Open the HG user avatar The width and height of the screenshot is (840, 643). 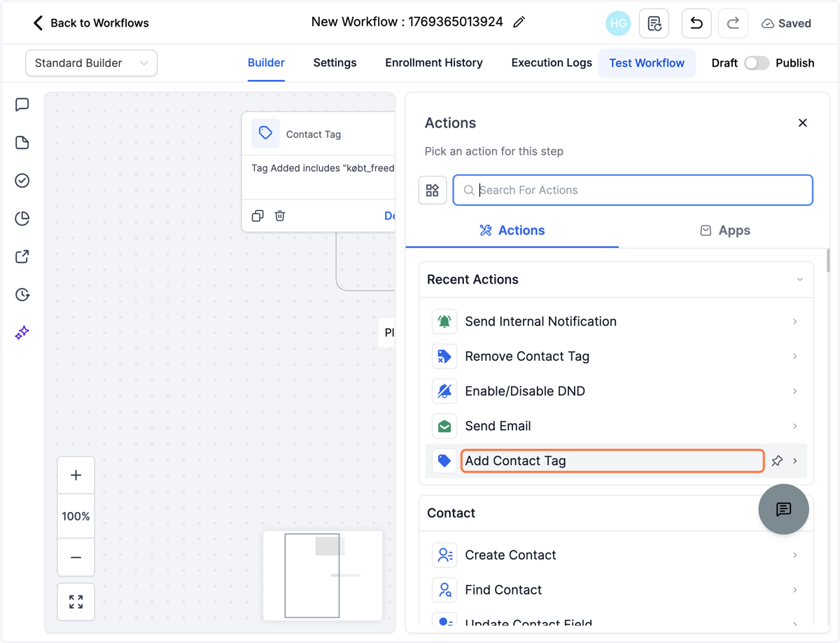[x=618, y=23]
